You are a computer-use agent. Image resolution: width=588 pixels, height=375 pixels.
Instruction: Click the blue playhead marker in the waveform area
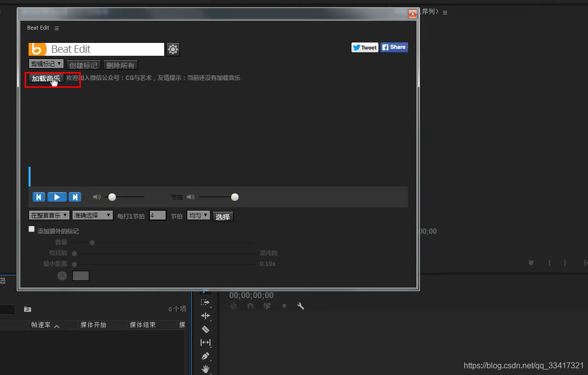pos(30,177)
